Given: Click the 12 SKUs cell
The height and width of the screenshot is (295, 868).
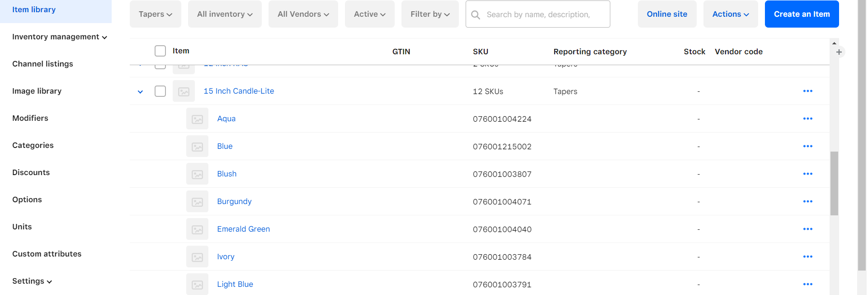Looking at the screenshot, I should 488,91.
